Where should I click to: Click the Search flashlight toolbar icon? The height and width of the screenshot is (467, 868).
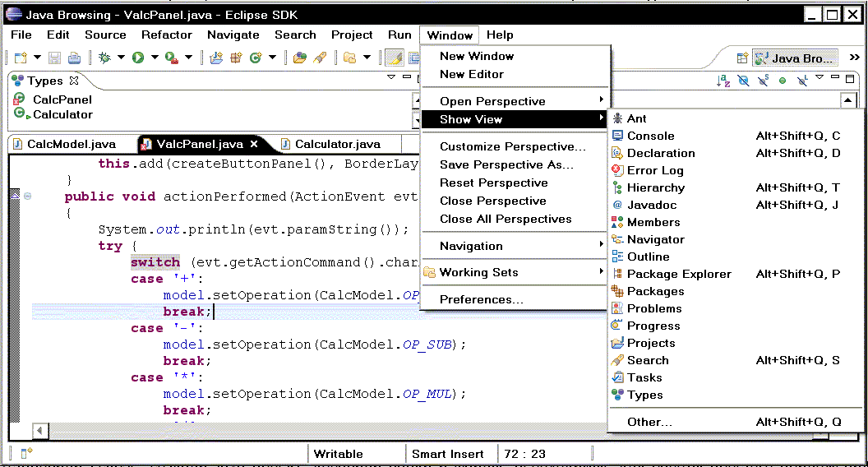tap(320, 58)
